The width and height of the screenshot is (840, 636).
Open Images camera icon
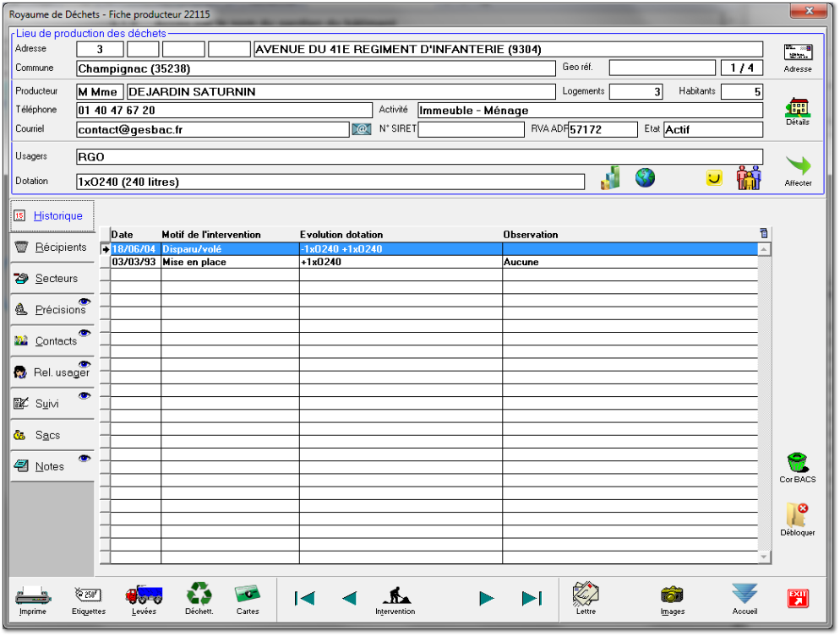(672, 595)
